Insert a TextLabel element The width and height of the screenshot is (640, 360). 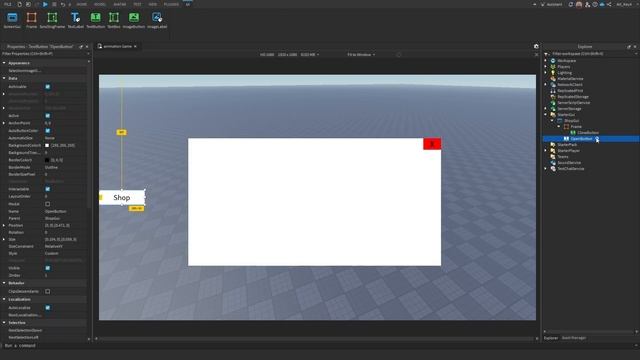point(75,20)
